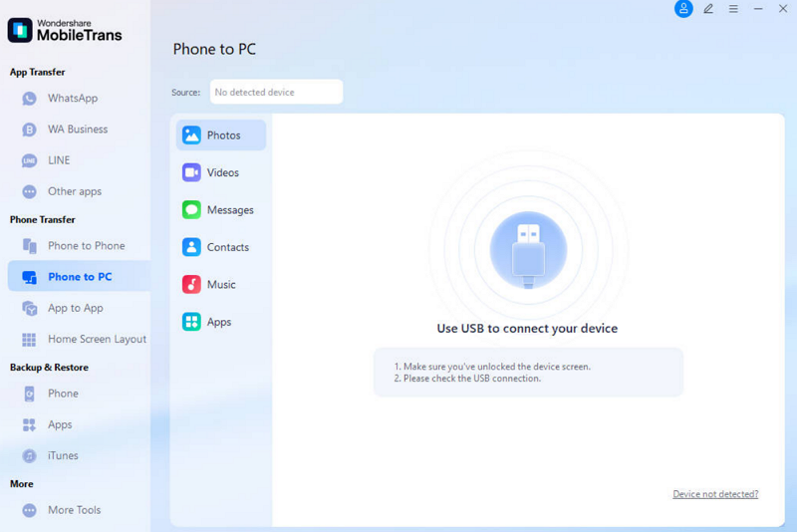
Task: Click the WhatsApp icon in the sidebar
Action: pos(29,98)
